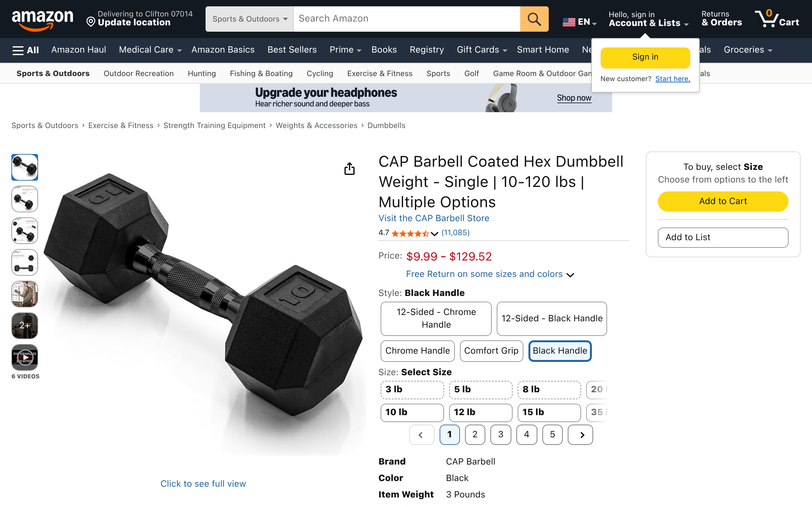Click the yellow Add to Cart button
This screenshot has width=812, height=507.
coord(723,201)
